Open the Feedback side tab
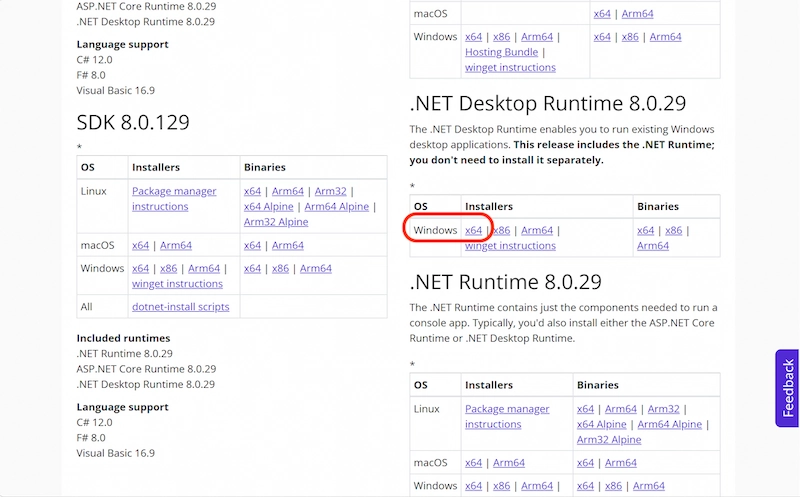The image size is (800, 497). coord(787,388)
